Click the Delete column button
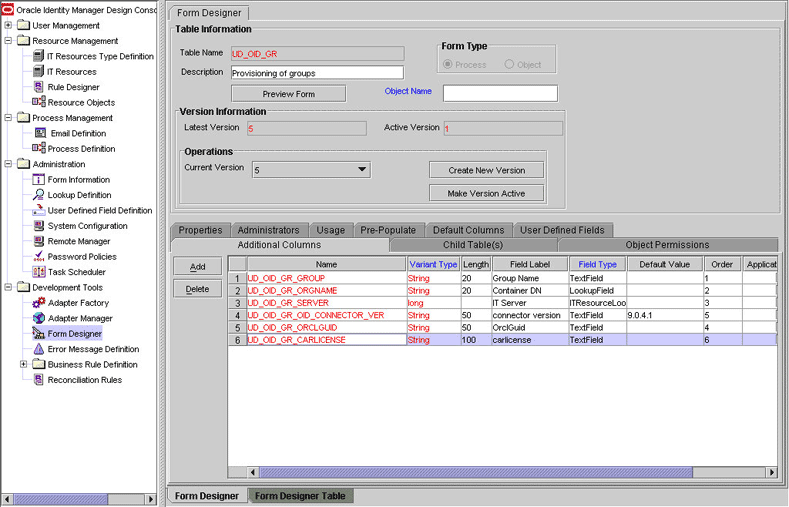The image size is (789, 507). [197, 289]
